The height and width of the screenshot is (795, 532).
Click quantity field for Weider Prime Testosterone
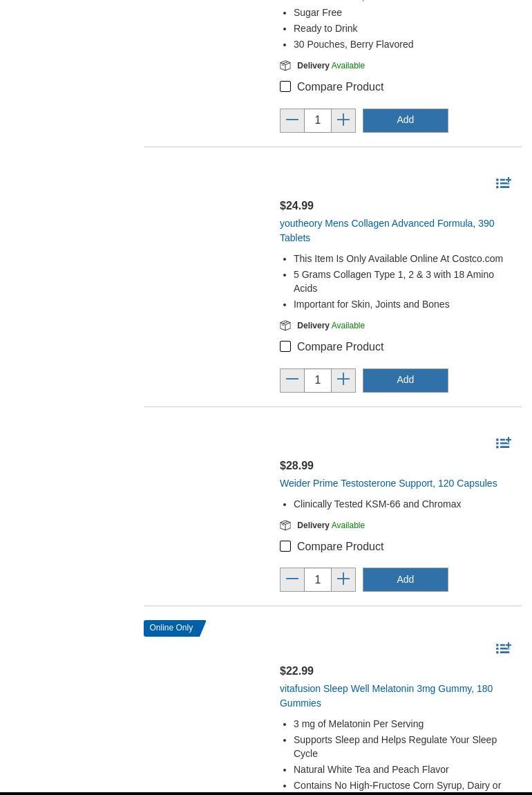[318, 579]
